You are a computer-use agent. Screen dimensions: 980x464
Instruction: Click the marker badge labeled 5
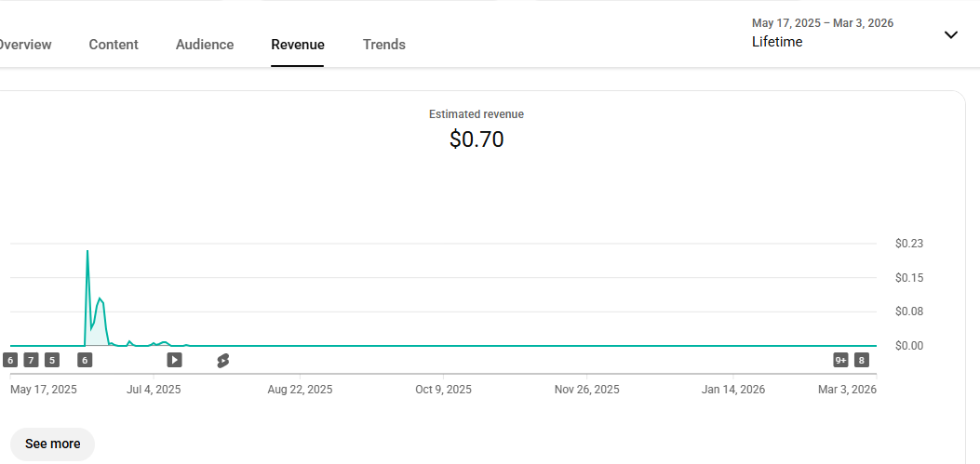click(51, 360)
